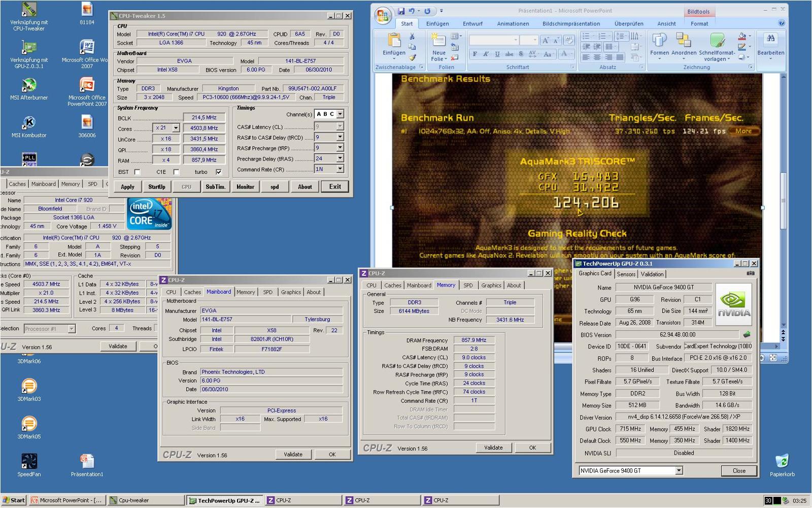The height and width of the screenshot is (508, 812).
Task: Open the Cores x 21 multiplier dropdown
Action: click(x=176, y=128)
